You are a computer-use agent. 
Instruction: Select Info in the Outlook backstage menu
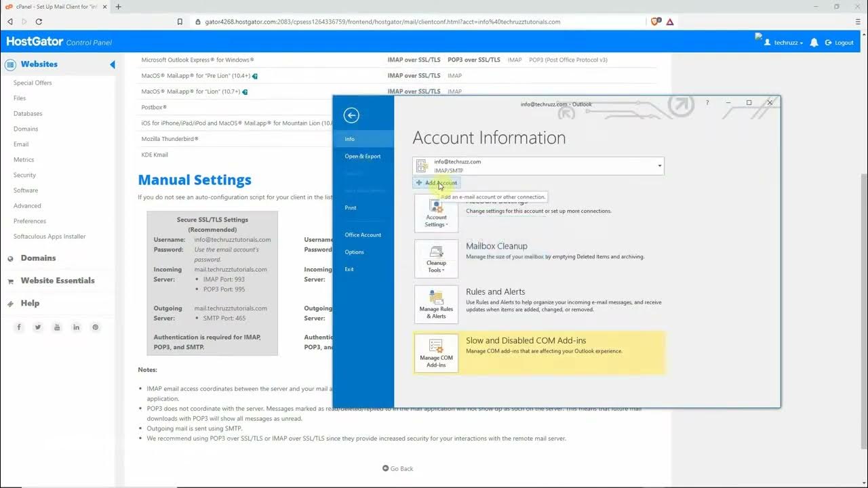363,139
